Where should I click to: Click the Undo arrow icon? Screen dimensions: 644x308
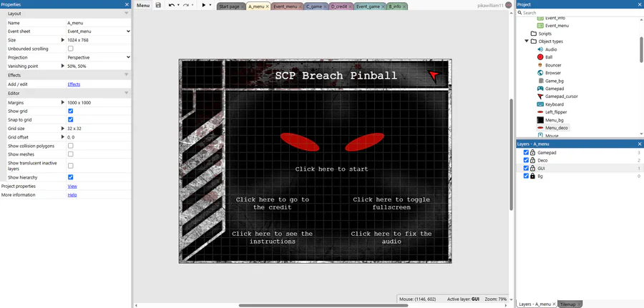[172, 5]
